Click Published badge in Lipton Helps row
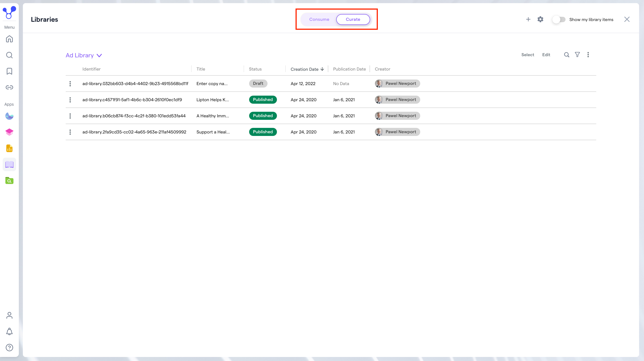 [263, 100]
